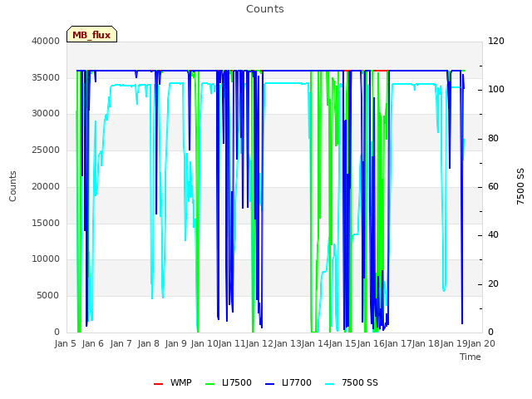This screenshot has height=399, width=532.
Task: Click the 10000 left axis tick label
Action: 46,259
